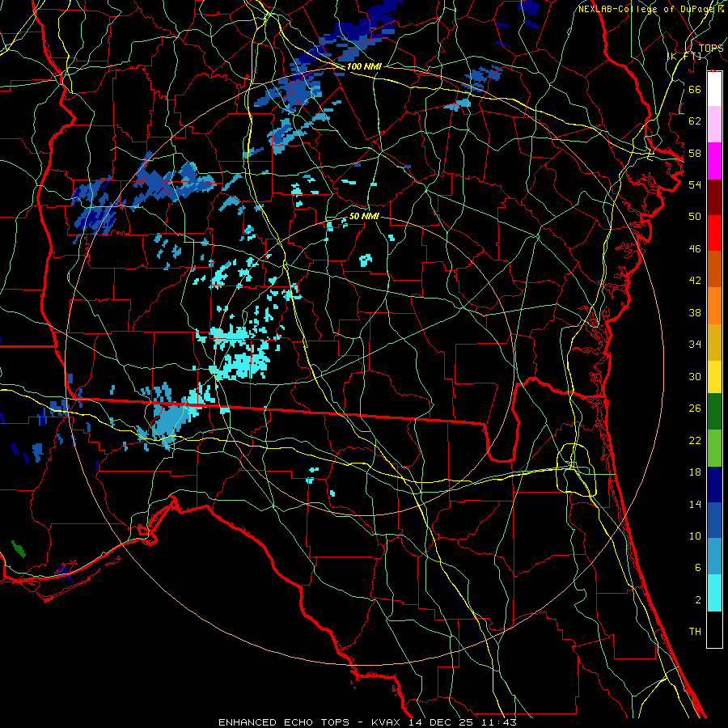This screenshot has width=728, height=728.
Task: Click the '58' legend label
Action: tap(695, 153)
